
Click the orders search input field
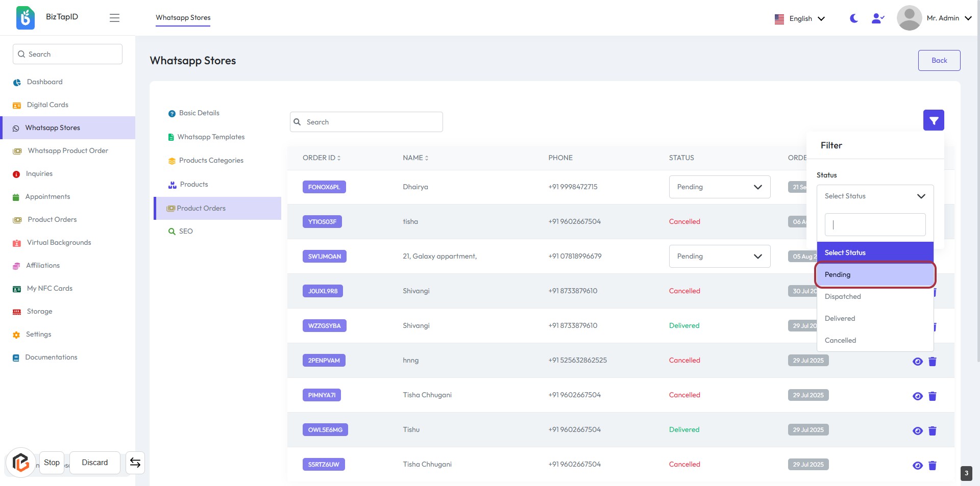click(x=366, y=122)
